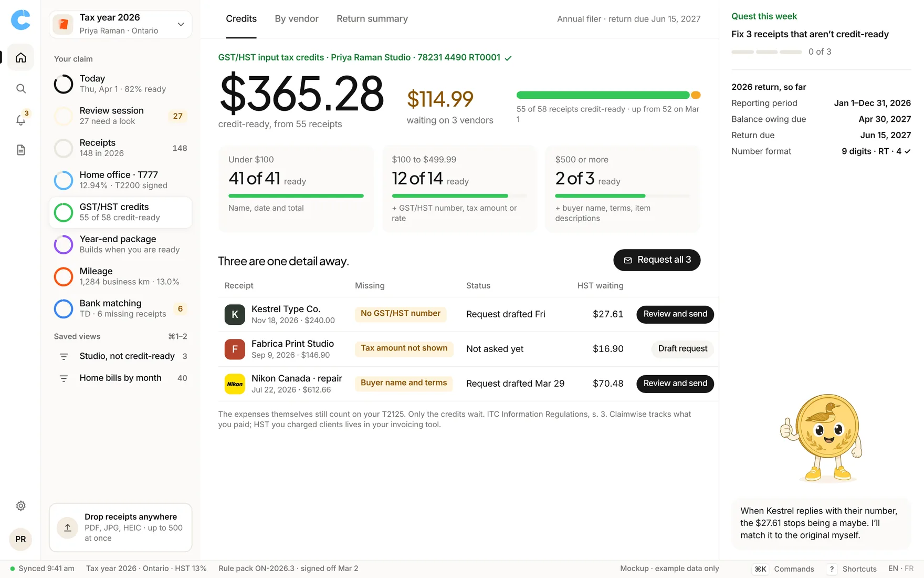
Task: Open the Home icon in left rail
Action: (20, 57)
